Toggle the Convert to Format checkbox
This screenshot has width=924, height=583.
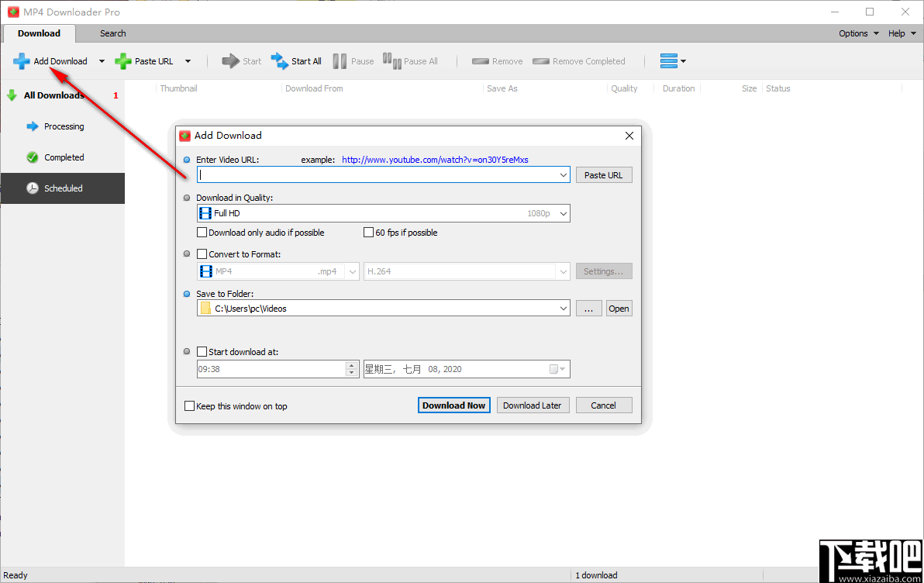[x=202, y=254]
